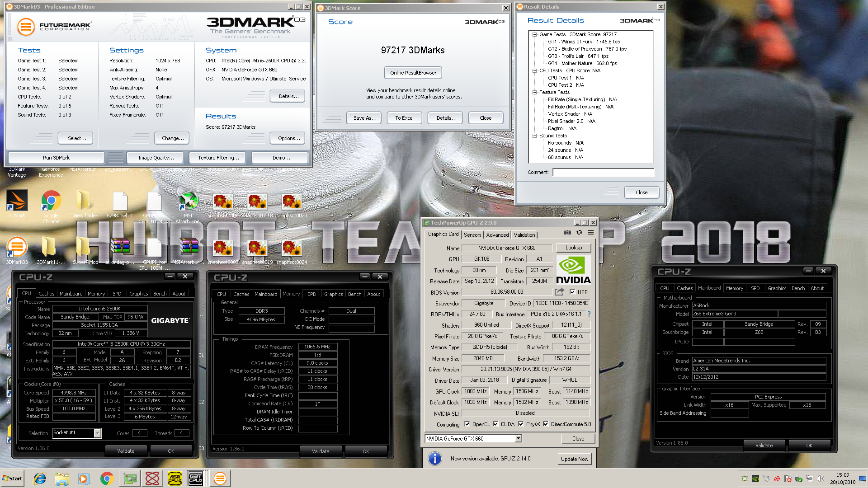Collapse the CPU Tests tree node
The height and width of the screenshot is (488, 868).
coord(534,70)
